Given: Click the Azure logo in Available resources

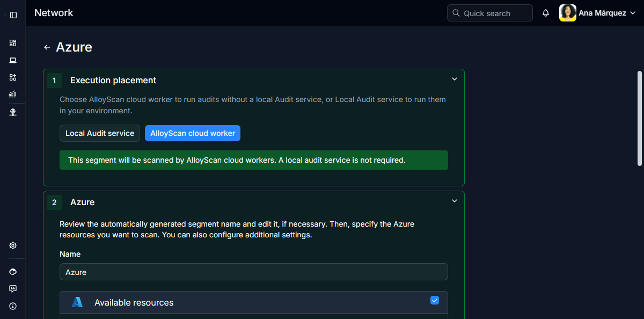Looking at the screenshot, I should (77, 302).
